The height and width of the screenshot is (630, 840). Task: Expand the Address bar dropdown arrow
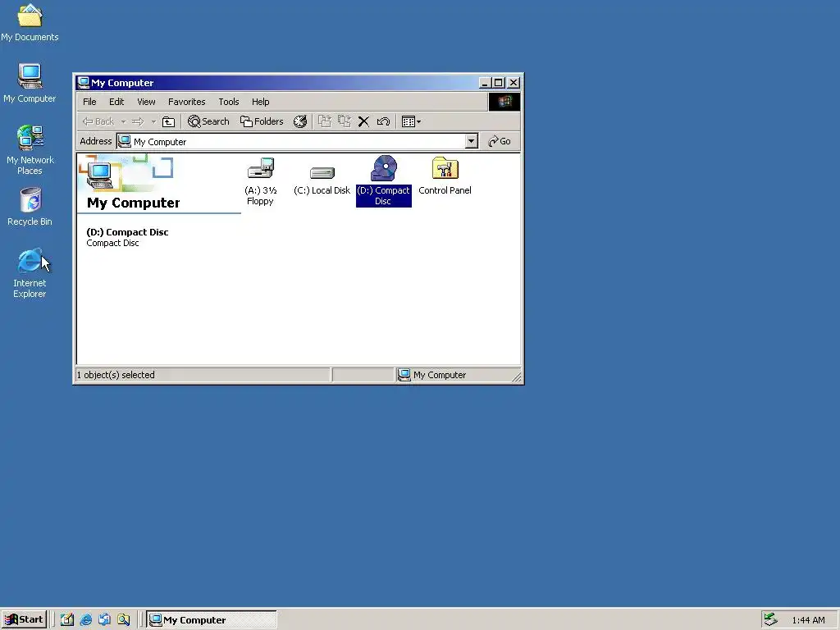pyautogui.click(x=472, y=141)
